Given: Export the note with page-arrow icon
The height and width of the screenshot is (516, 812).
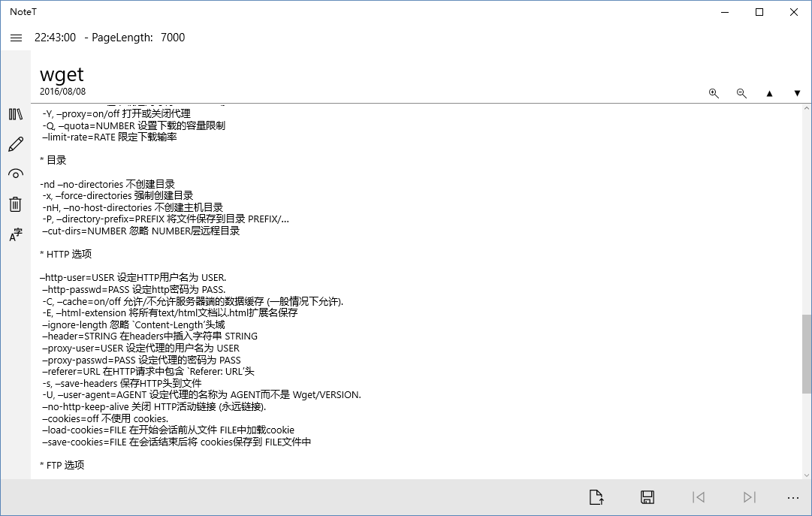Looking at the screenshot, I should pyautogui.click(x=596, y=497).
